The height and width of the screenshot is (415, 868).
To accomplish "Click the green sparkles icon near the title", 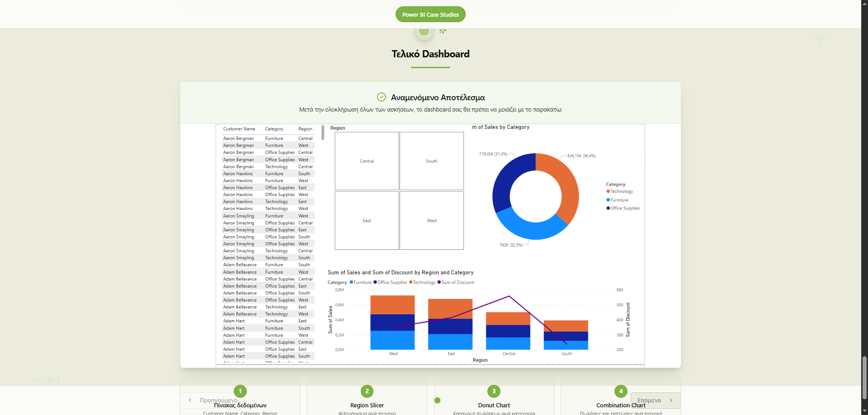I will point(443,31).
